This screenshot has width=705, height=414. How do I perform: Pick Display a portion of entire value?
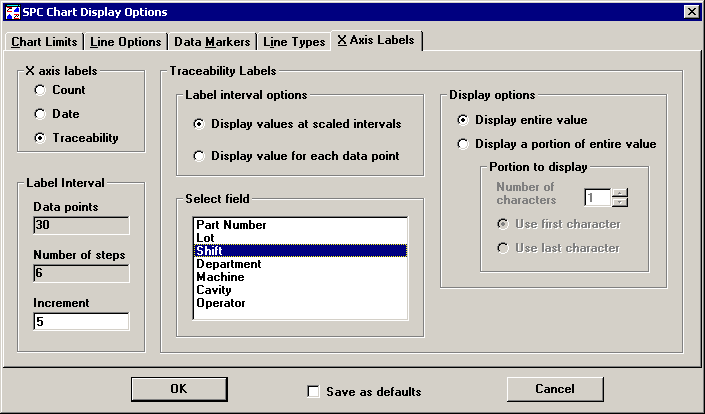pyautogui.click(x=463, y=144)
